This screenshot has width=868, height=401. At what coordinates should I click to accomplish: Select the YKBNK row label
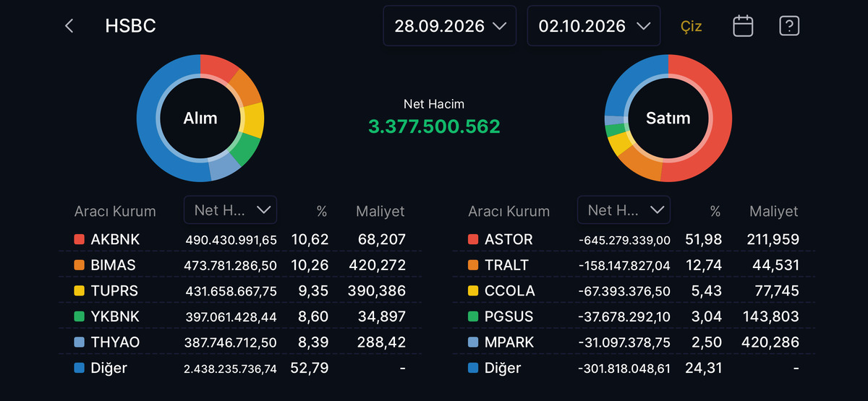click(115, 316)
